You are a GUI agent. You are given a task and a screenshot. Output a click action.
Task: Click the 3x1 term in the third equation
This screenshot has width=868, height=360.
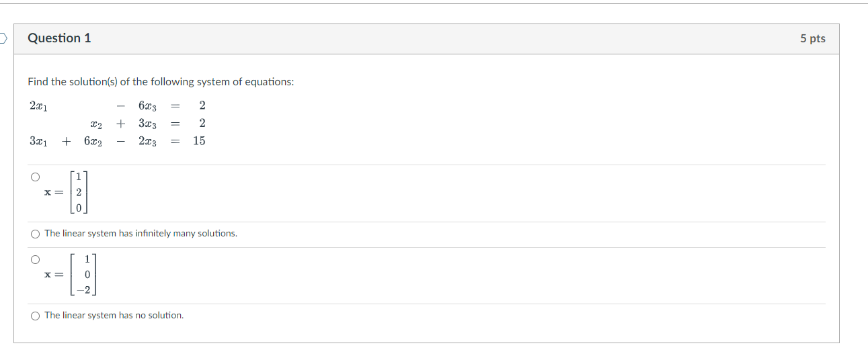(x=38, y=141)
